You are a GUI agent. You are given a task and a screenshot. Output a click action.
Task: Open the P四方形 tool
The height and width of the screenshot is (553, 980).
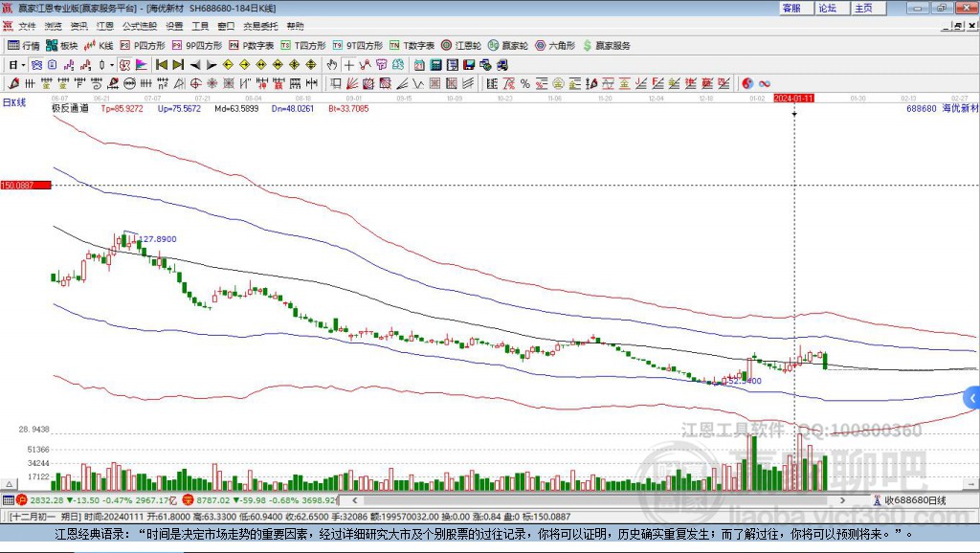(143, 46)
